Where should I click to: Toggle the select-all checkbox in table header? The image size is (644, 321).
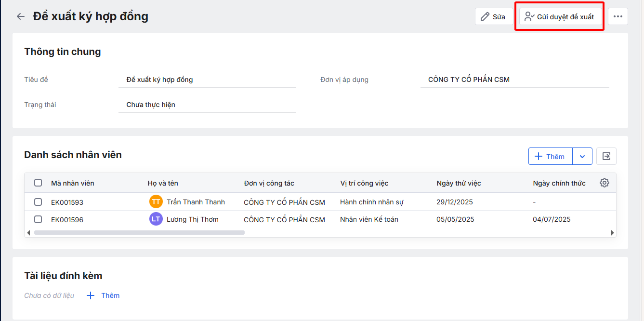tap(38, 183)
